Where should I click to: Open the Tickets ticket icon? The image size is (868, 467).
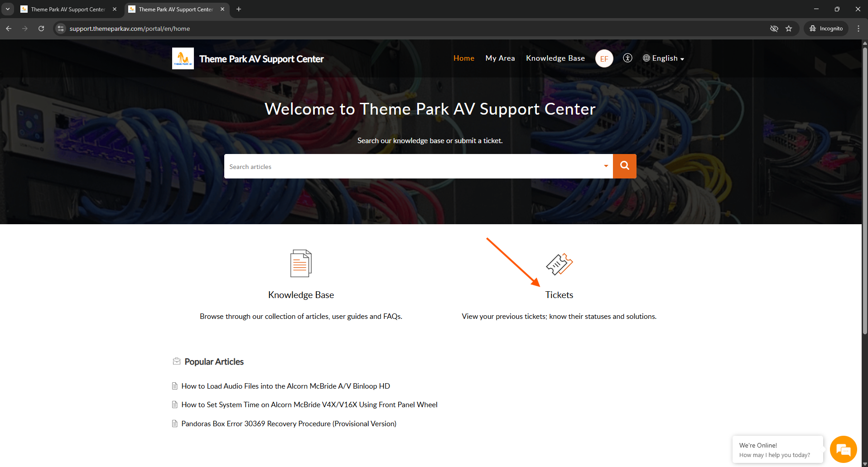click(559, 264)
